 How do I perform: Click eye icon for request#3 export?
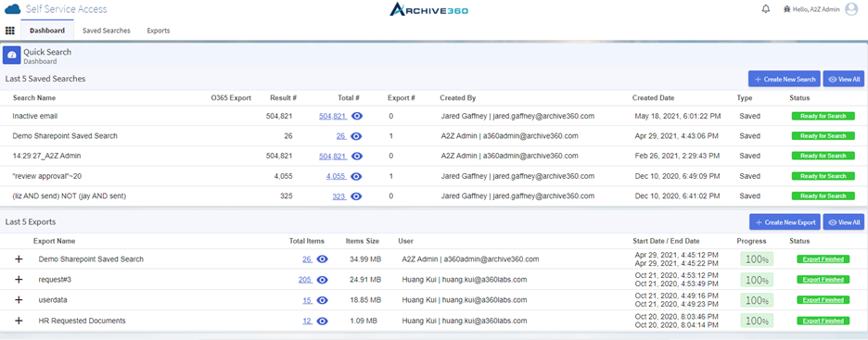click(x=322, y=280)
